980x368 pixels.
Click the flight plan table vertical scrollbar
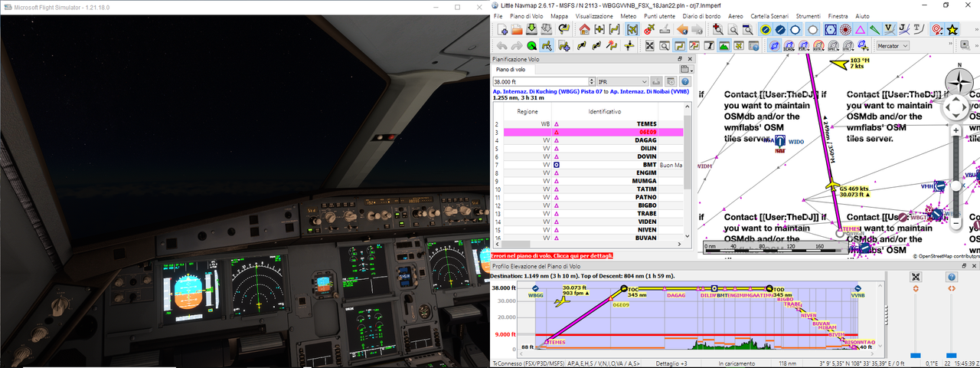click(x=688, y=153)
